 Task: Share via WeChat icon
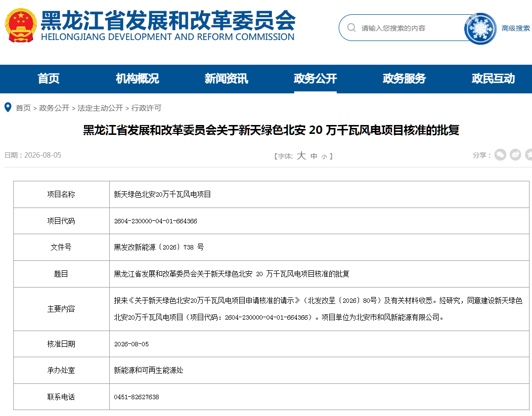click(500, 155)
